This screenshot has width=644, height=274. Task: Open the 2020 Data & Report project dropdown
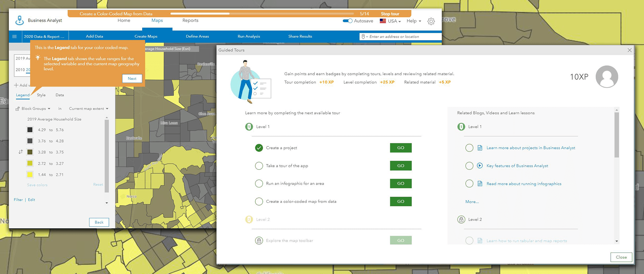[44, 36]
